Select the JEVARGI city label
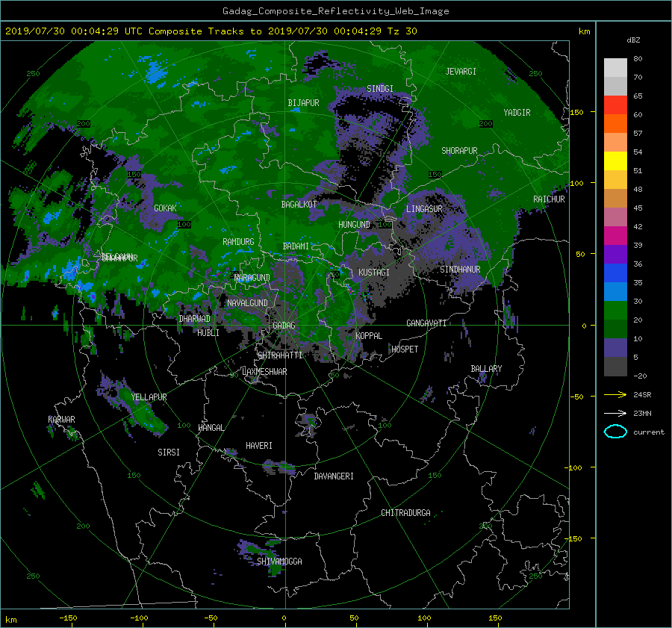 (x=461, y=72)
